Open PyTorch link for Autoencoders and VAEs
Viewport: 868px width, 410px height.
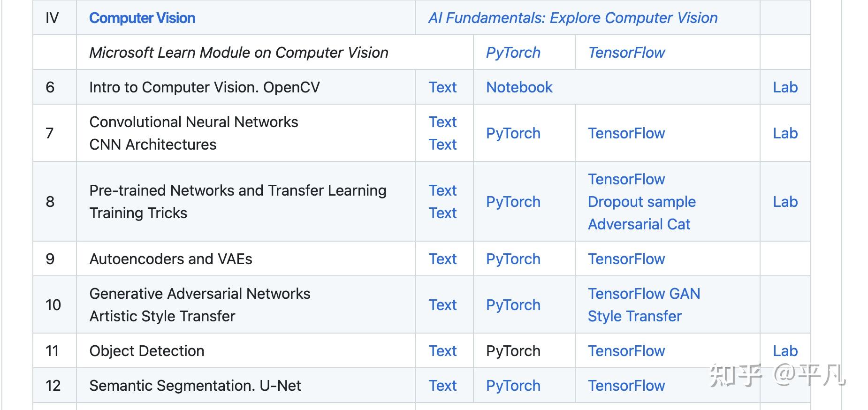513,259
